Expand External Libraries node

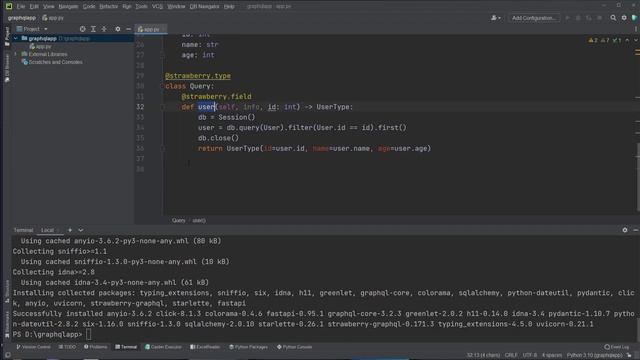click(16, 54)
